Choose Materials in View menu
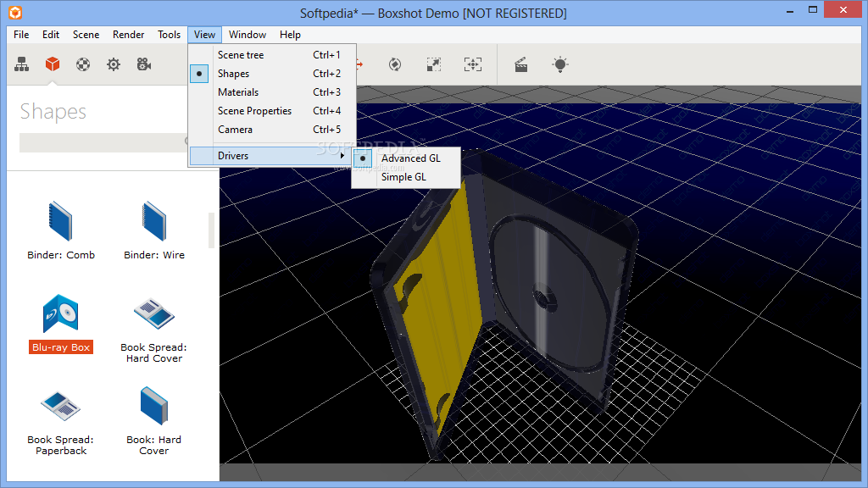The height and width of the screenshot is (488, 868). tap(272, 92)
